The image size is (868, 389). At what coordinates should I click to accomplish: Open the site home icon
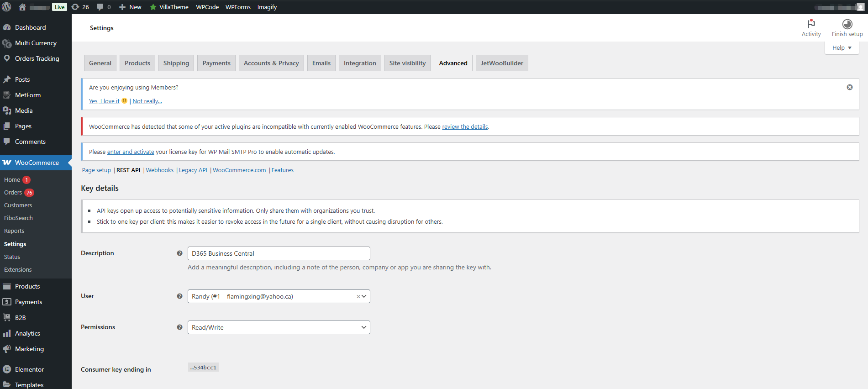pyautogui.click(x=22, y=7)
